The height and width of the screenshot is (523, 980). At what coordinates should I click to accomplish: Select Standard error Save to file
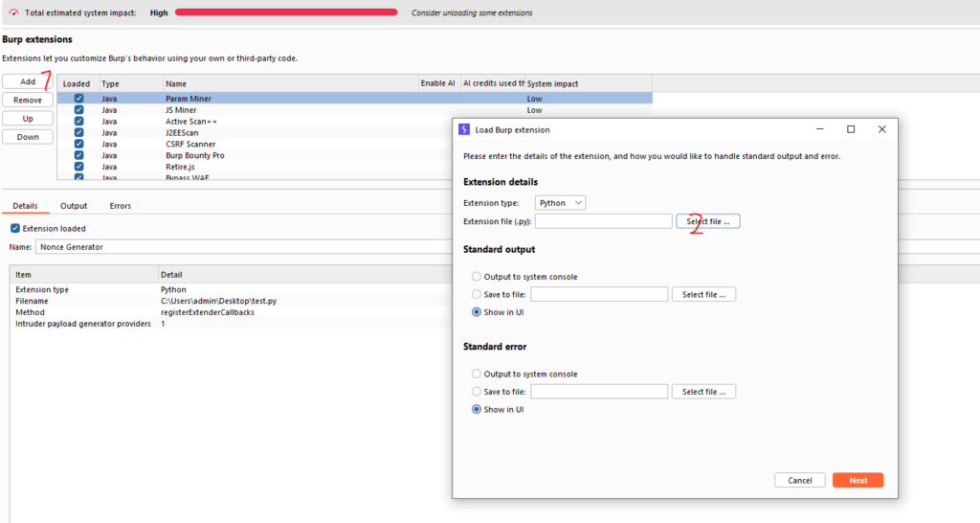477,392
